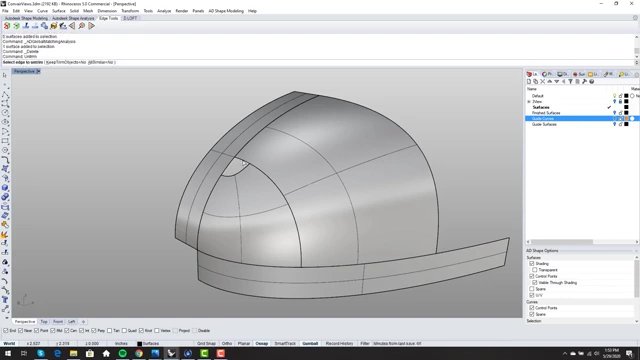The height and width of the screenshot is (360, 640).
Task: Toggle Record History in the status bar
Action: pyautogui.click(x=340, y=344)
